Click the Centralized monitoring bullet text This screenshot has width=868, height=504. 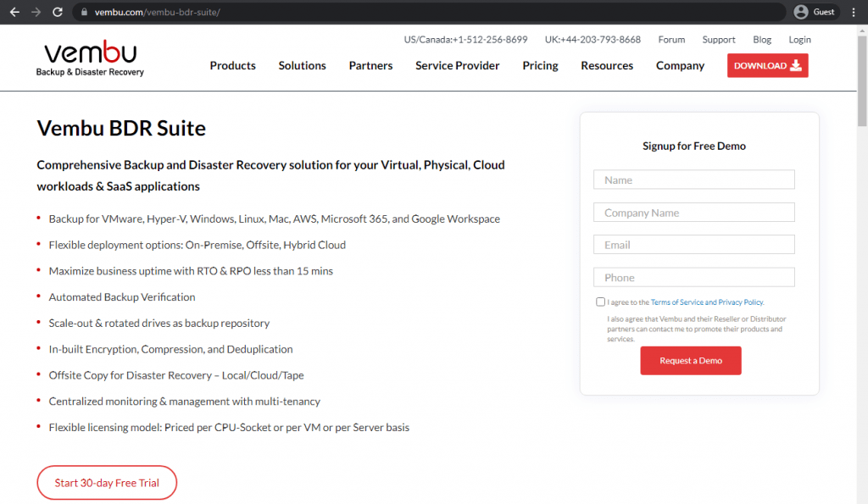coord(184,402)
